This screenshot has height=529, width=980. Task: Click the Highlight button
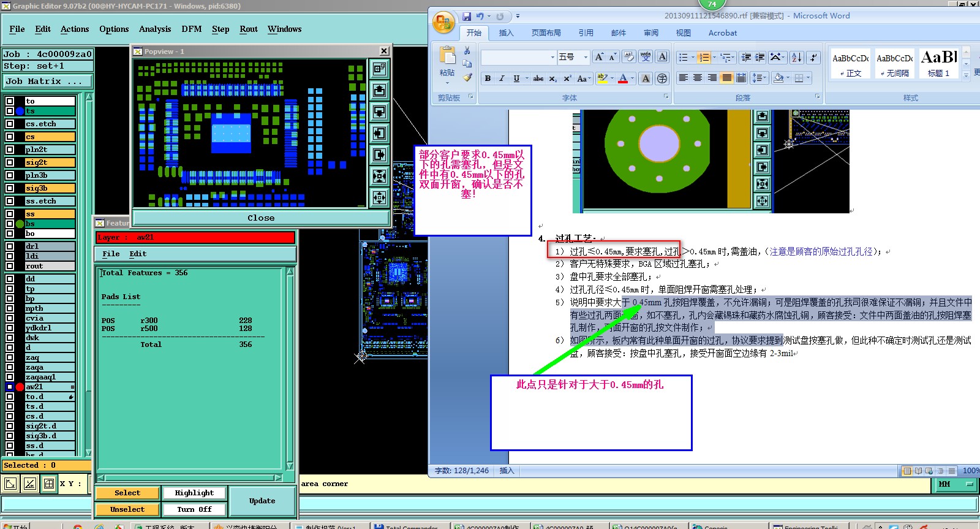coord(194,493)
